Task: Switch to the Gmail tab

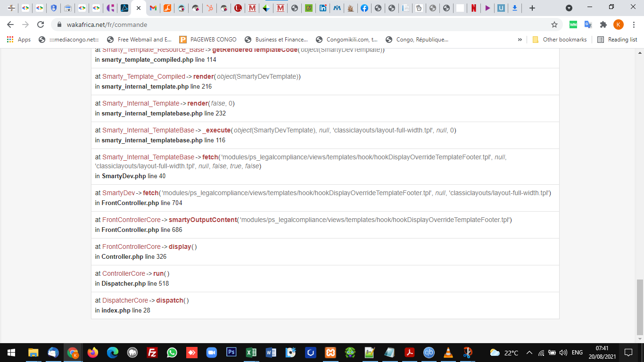Action: [153, 8]
